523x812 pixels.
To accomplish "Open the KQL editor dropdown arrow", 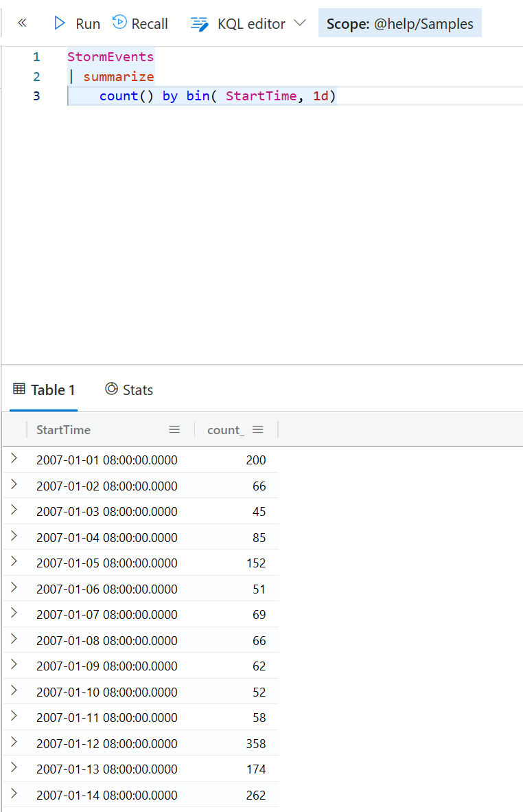I will (x=300, y=23).
